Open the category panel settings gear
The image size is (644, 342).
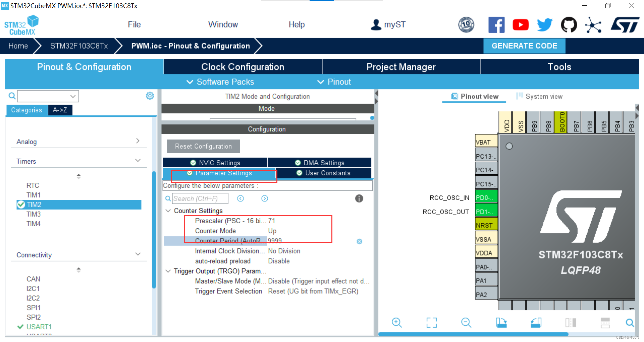[150, 96]
